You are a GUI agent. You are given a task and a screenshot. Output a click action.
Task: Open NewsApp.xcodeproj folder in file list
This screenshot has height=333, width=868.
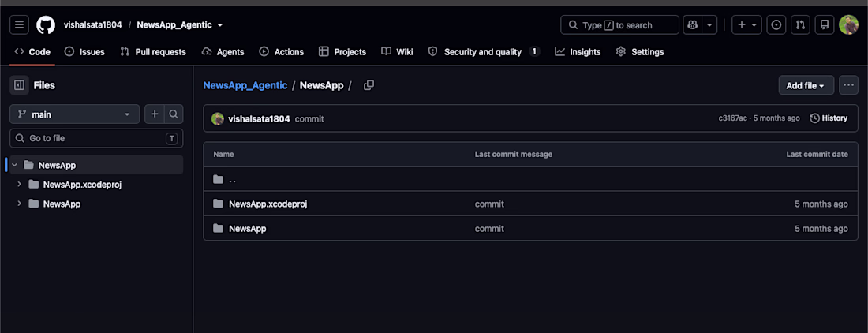pos(268,204)
